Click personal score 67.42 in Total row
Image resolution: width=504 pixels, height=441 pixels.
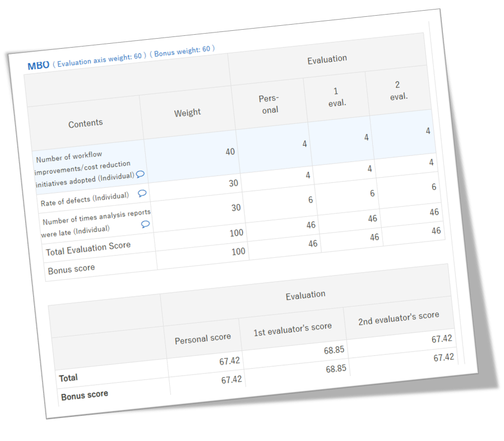229,361
